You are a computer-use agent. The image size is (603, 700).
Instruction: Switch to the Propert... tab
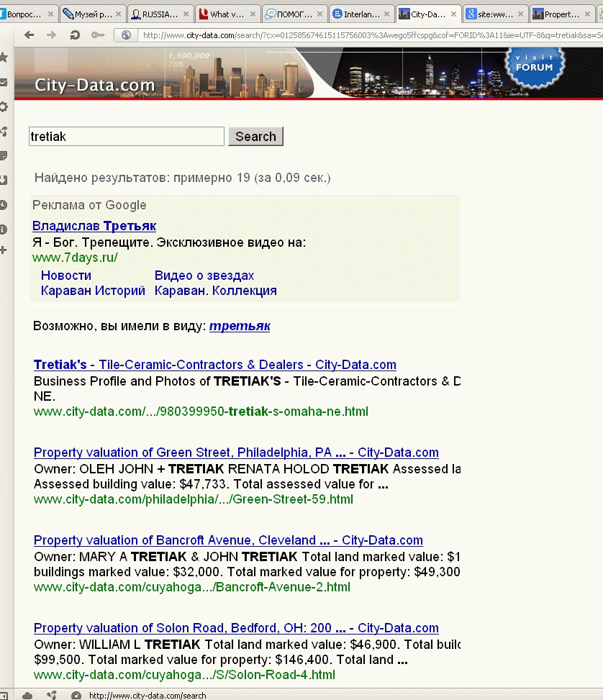click(561, 14)
